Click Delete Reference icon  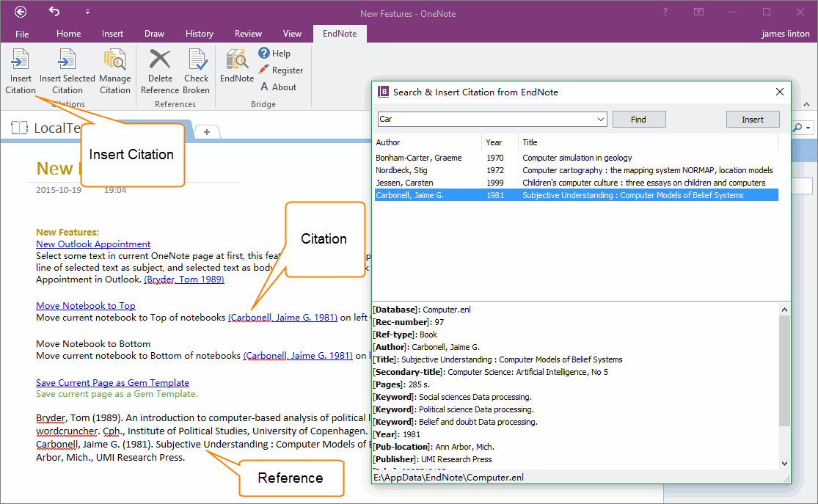tap(160, 71)
